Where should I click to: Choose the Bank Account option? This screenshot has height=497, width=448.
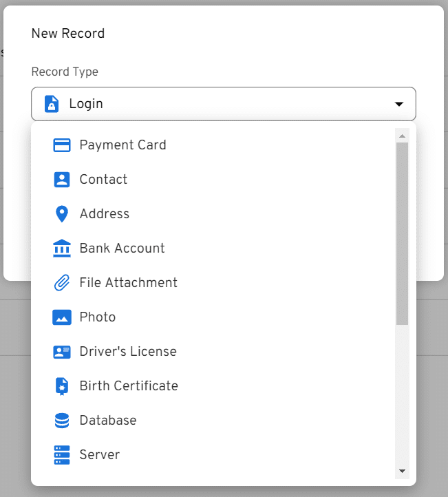[x=122, y=248]
